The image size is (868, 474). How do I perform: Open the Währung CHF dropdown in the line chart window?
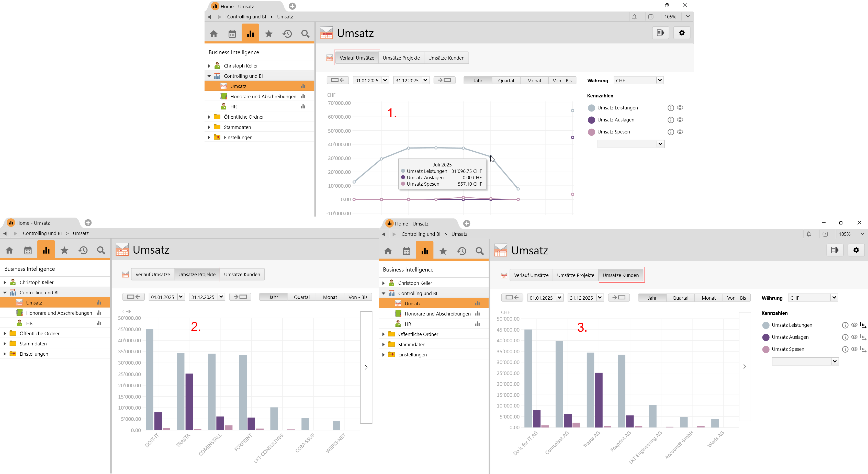(x=659, y=80)
